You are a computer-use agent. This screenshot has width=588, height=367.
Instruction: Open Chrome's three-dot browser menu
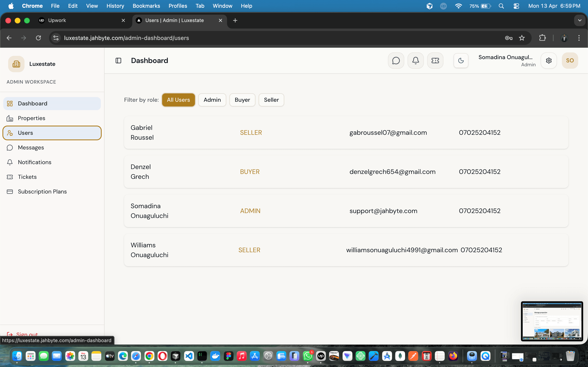[579, 38]
